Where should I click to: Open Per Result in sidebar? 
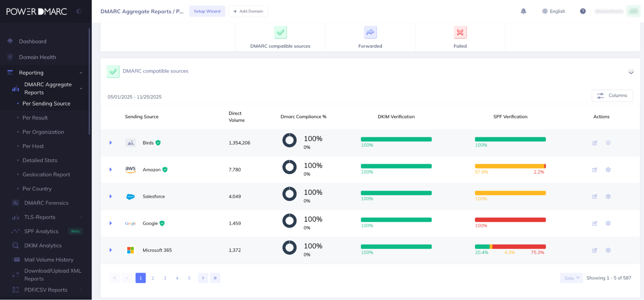(x=35, y=118)
